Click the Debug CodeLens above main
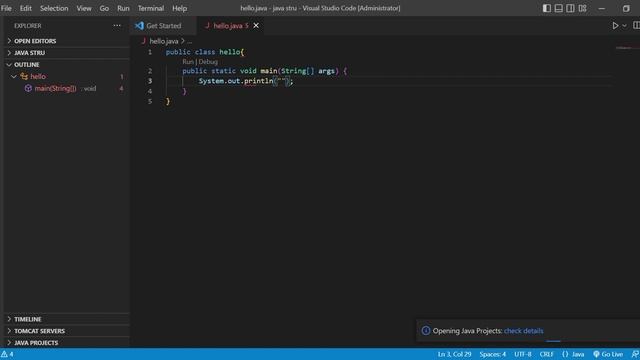Image resolution: width=640 pixels, height=360 pixels. point(208,62)
